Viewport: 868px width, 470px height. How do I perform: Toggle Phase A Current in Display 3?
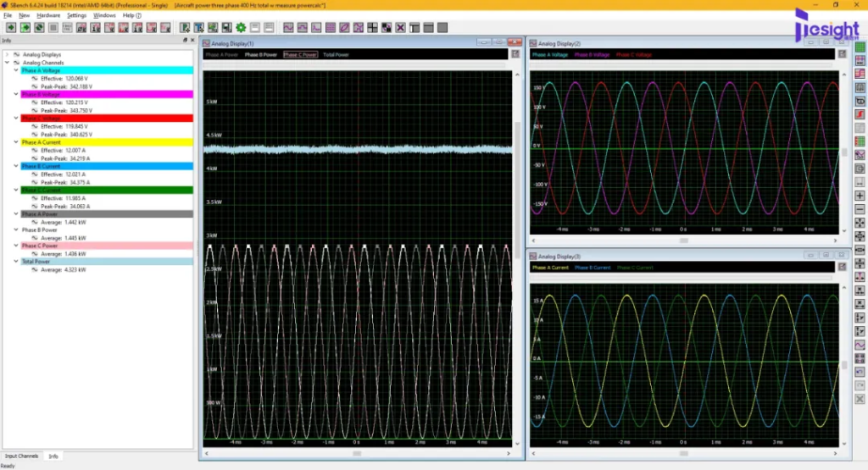tap(550, 268)
